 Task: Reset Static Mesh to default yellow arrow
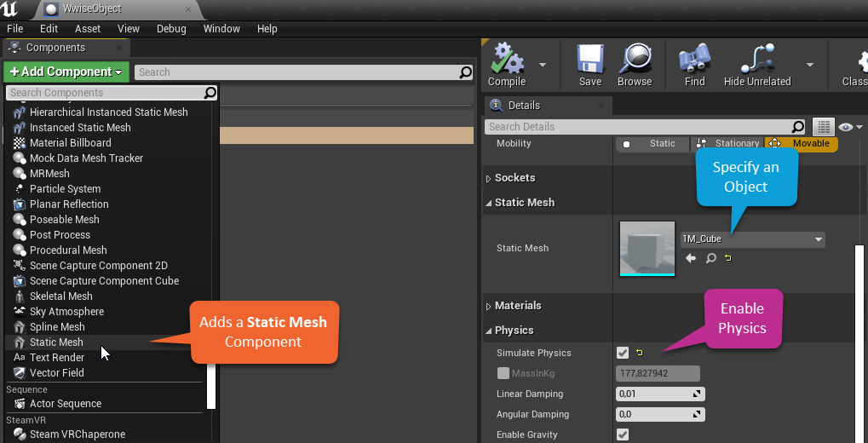click(728, 258)
